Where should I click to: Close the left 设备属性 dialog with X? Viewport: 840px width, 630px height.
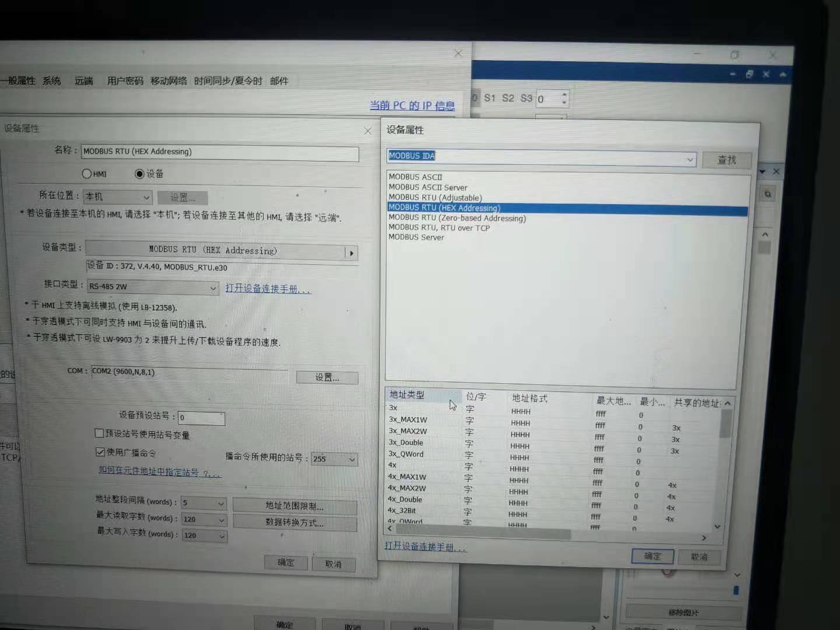[367, 131]
